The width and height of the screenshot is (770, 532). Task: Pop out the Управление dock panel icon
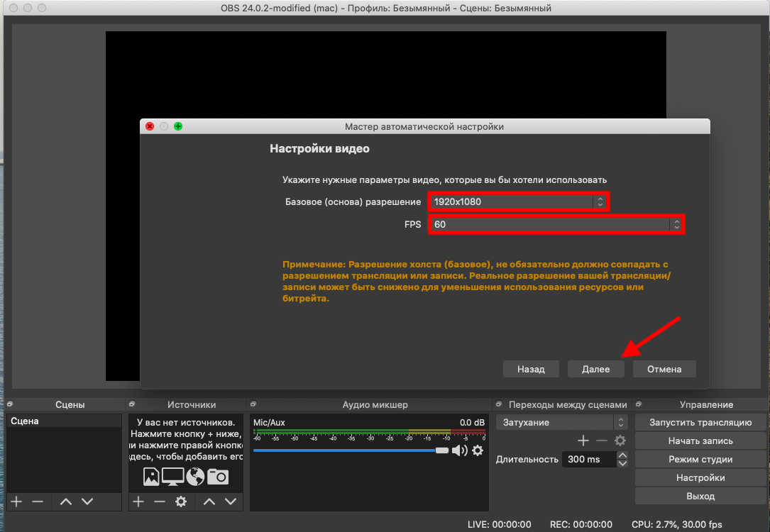pyautogui.click(x=639, y=404)
